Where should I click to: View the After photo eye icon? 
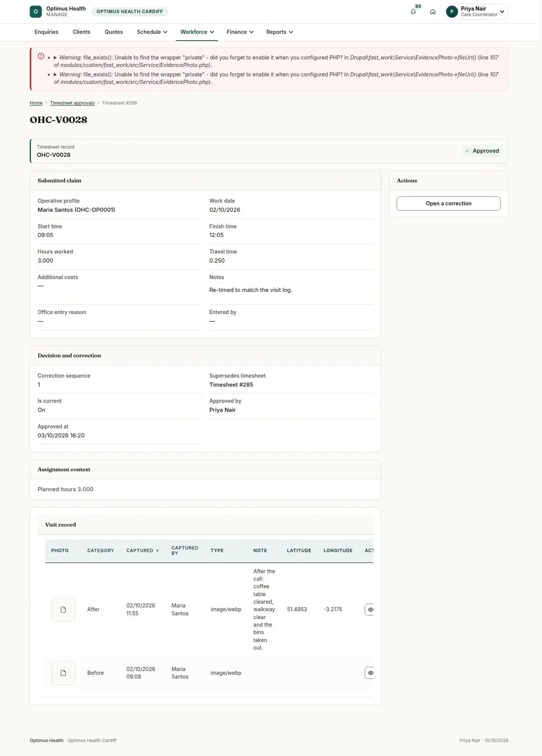point(370,609)
